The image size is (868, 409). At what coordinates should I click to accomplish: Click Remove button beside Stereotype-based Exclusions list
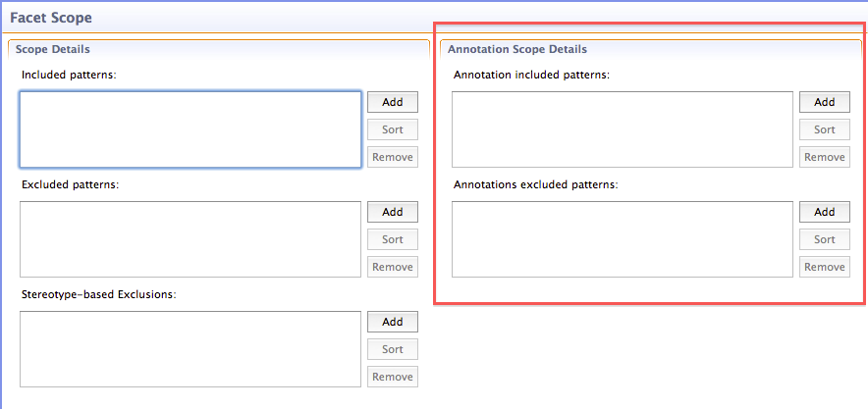[x=393, y=377]
